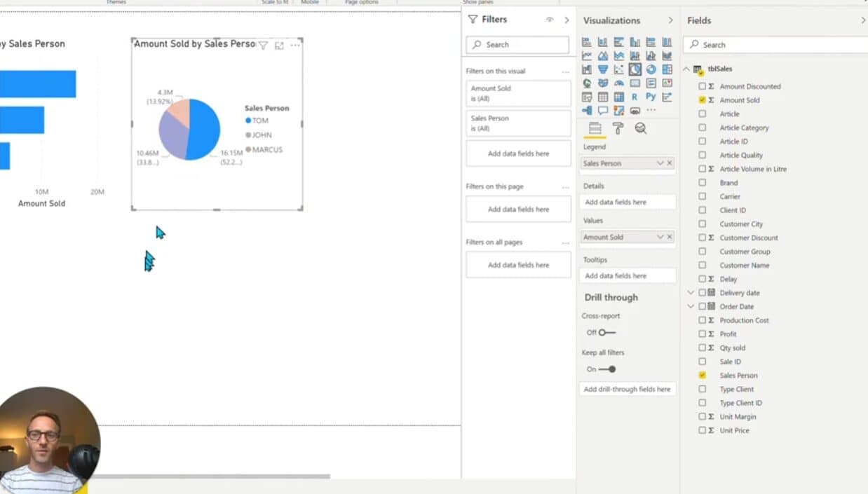Remove Sales Person from Legend well

tap(670, 163)
